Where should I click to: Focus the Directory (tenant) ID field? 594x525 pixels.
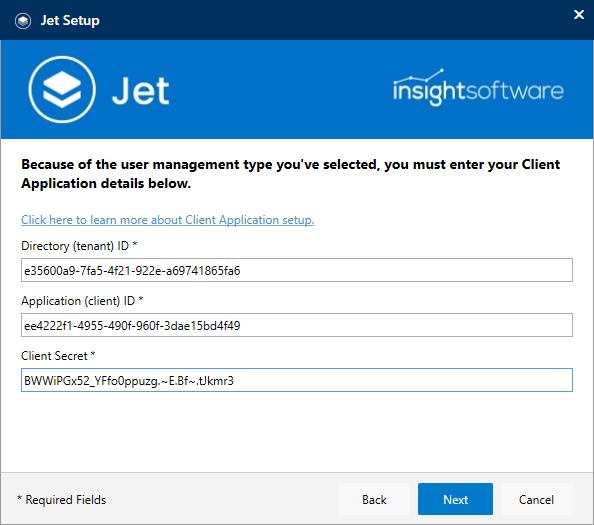click(297, 270)
